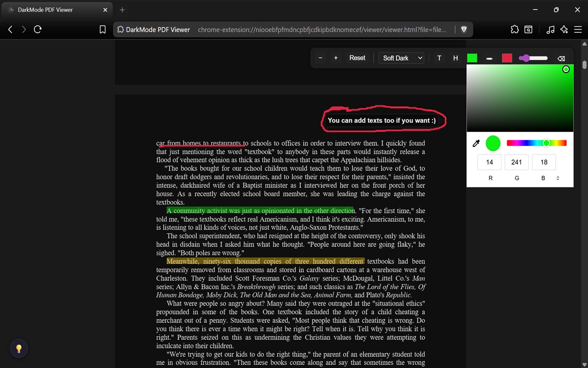Pick a shade in the green saturation area
This screenshot has width=588, height=368.
click(520, 98)
